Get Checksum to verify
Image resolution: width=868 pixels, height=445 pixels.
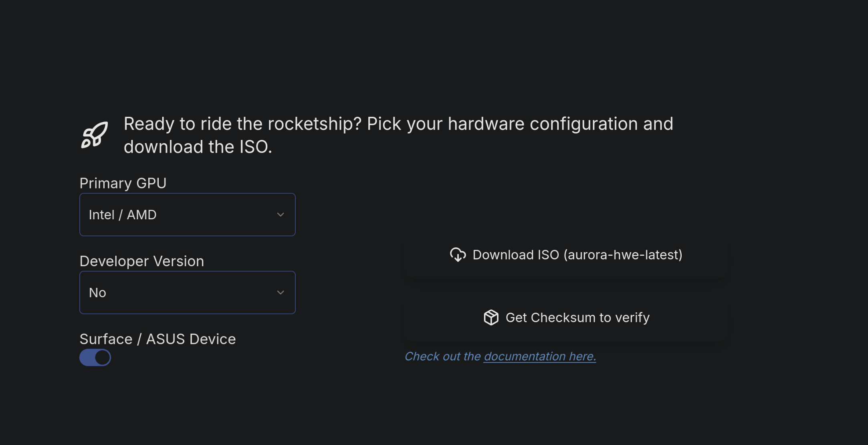point(566,318)
